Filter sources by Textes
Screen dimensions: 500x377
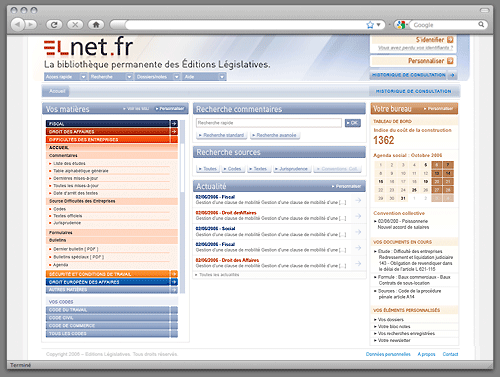click(258, 169)
